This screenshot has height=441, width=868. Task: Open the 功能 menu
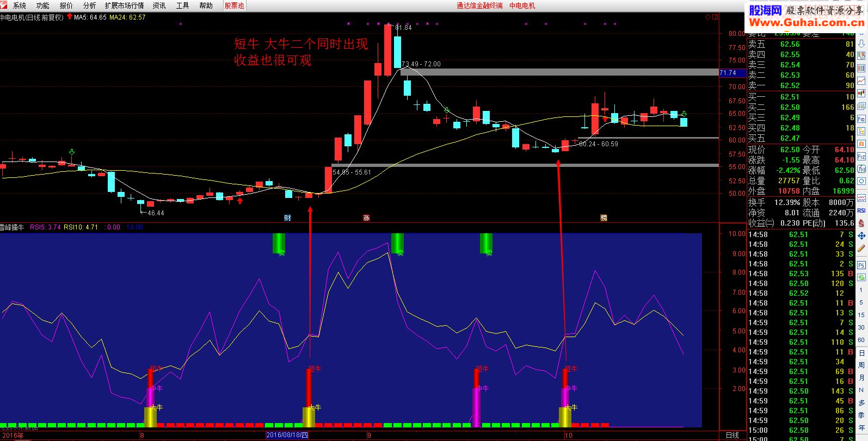click(x=42, y=5)
